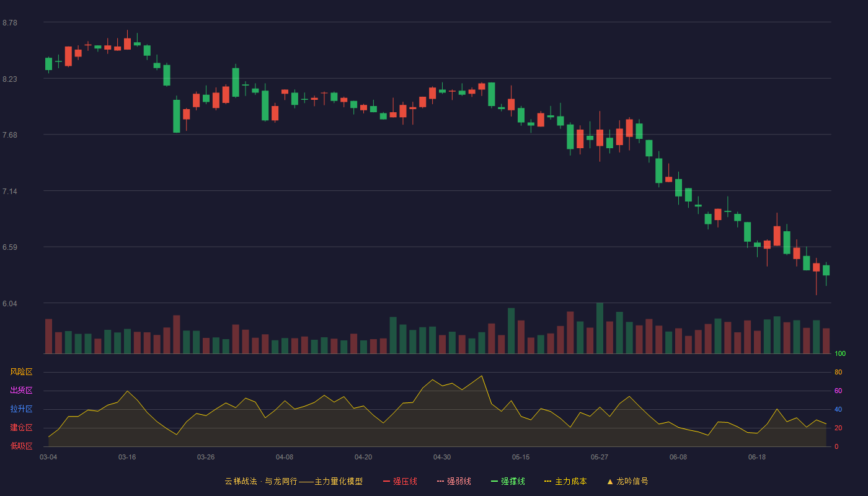Select the 低吸区 zone label

coord(21,446)
